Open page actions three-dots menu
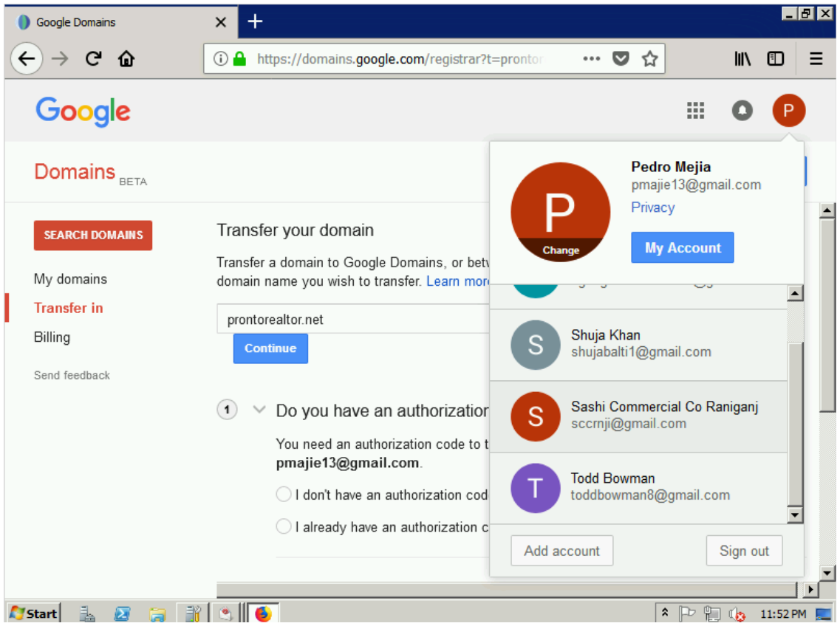 tap(592, 58)
